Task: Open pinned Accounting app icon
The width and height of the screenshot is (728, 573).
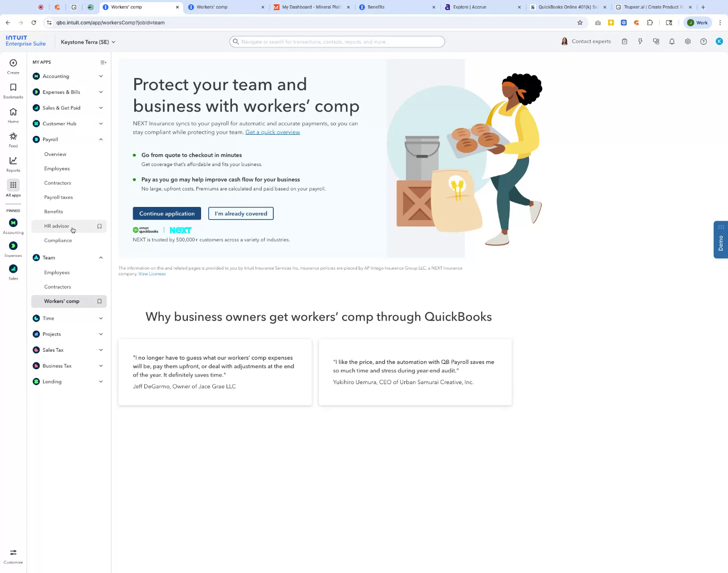Action: point(13,223)
